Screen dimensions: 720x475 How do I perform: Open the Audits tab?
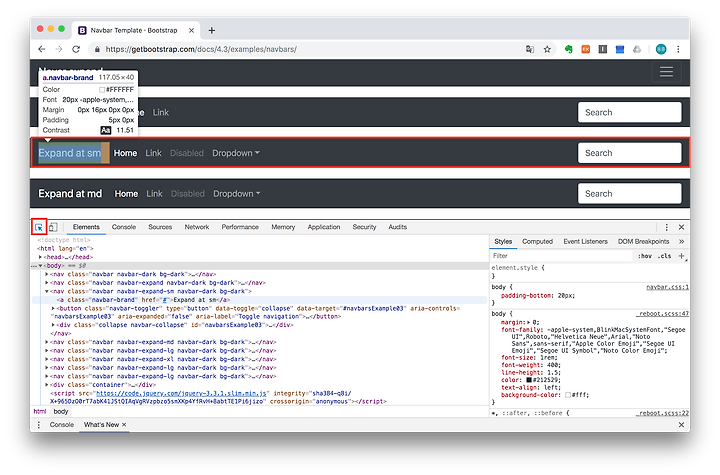[x=398, y=227]
